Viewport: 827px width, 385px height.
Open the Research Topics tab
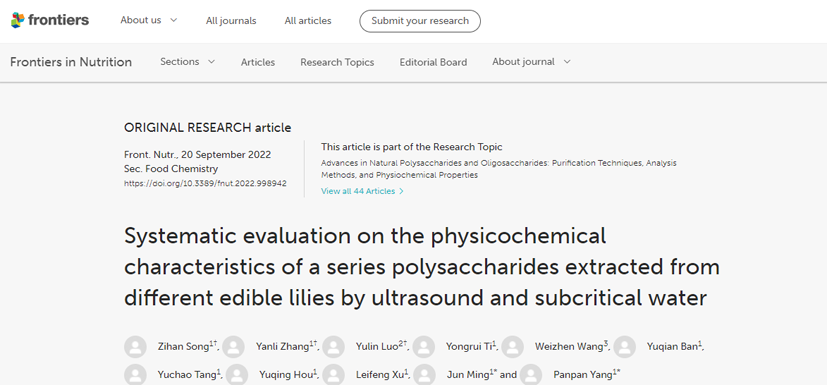coord(337,62)
